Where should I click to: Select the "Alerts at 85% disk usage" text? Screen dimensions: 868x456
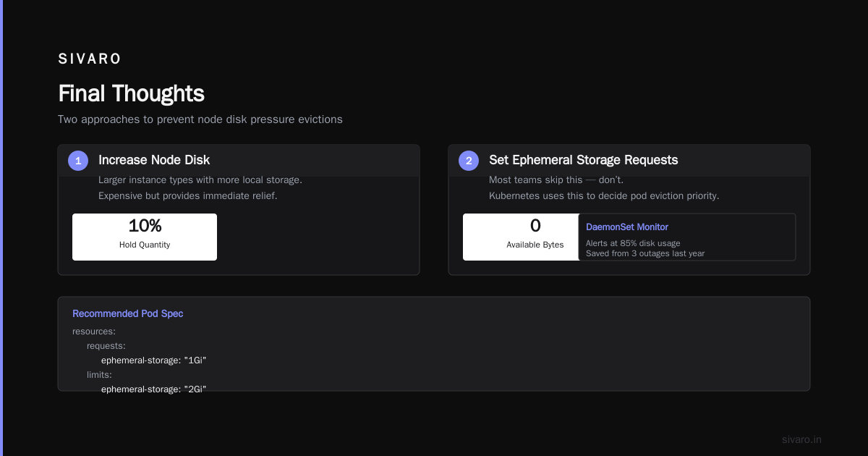(x=633, y=243)
